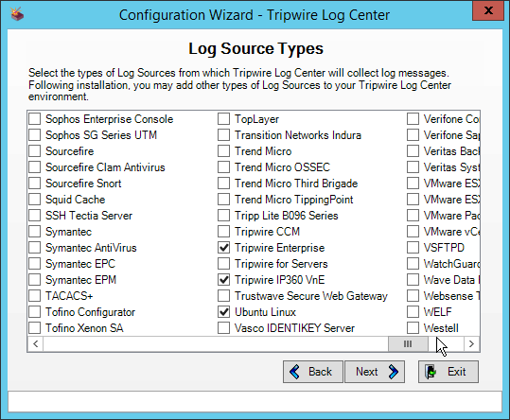Check Tripwire for Servers
This screenshot has width=510, height=420.
point(223,264)
